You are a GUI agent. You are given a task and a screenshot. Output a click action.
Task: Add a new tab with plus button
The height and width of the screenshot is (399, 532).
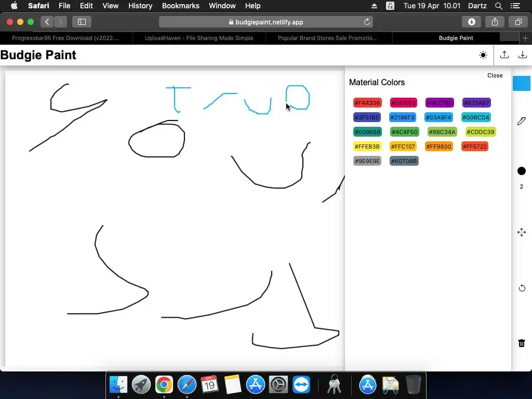coord(525,38)
